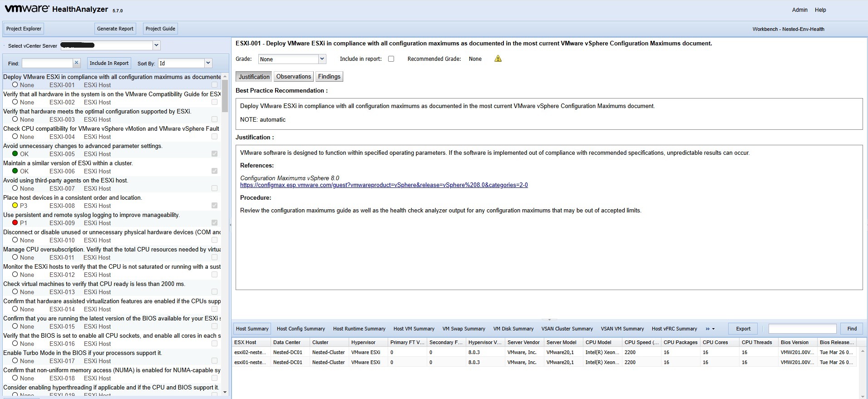Image resolution: width=868 pixels, height=399 pixels.
Task: Select ESXI-004 CPU compatibility item
Action: (112, 133)
